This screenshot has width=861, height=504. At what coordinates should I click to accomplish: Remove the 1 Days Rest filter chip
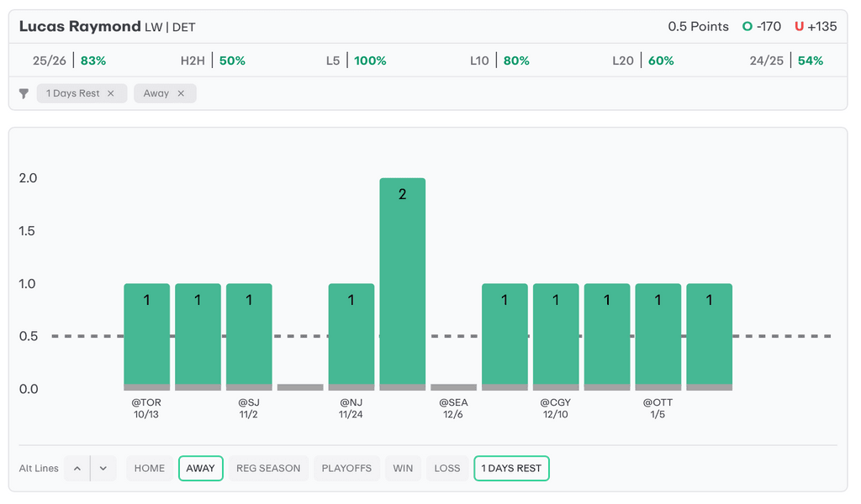110,93
